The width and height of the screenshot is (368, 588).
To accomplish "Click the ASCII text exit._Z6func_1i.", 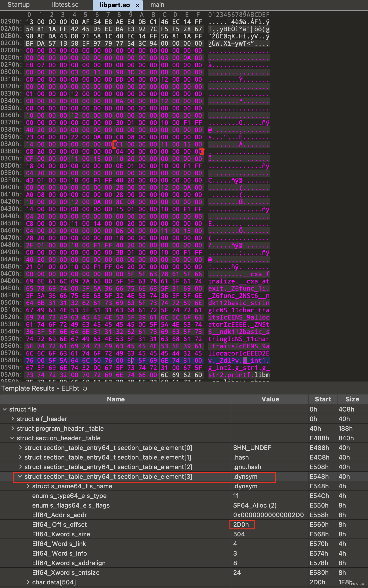I will pos(239,288).
